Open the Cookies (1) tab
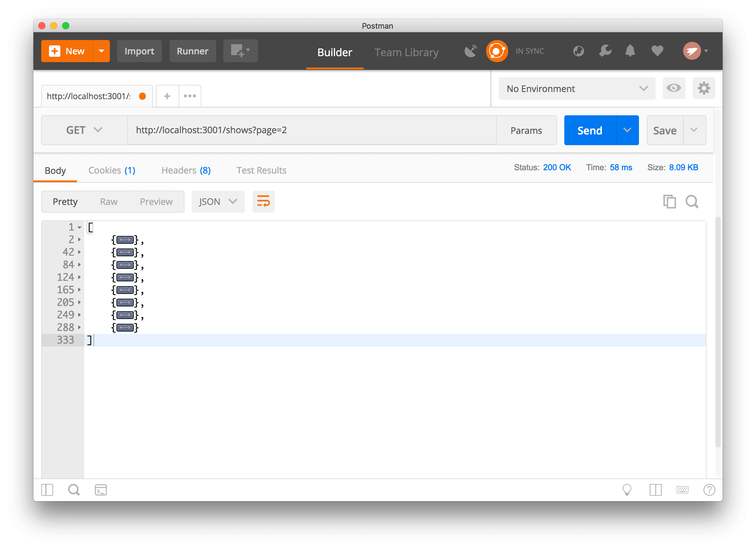The width and height of the screenshot is (756, 549). (x=112, y=171)
